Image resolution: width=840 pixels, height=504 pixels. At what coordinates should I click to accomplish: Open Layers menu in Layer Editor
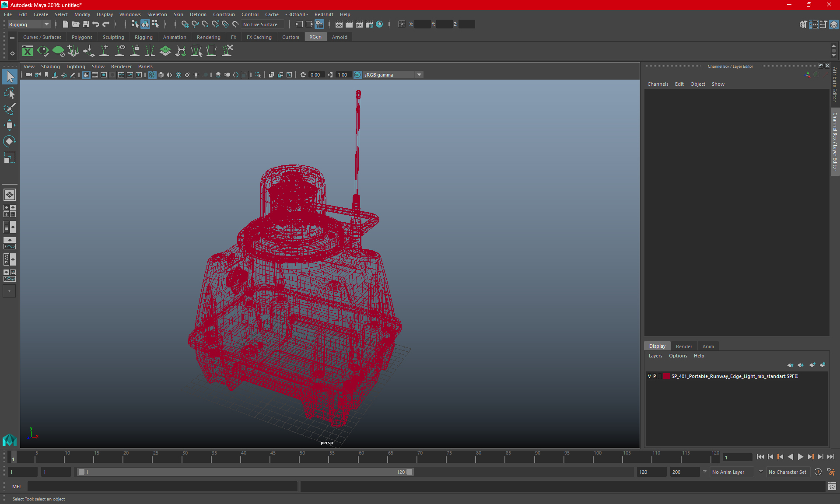pos(655,356)
